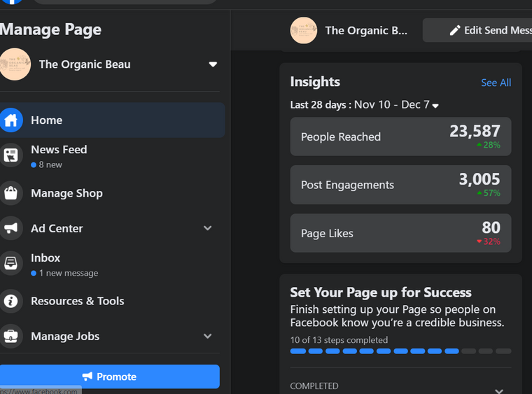Open the News Feed icon

[x=11, y=155]
